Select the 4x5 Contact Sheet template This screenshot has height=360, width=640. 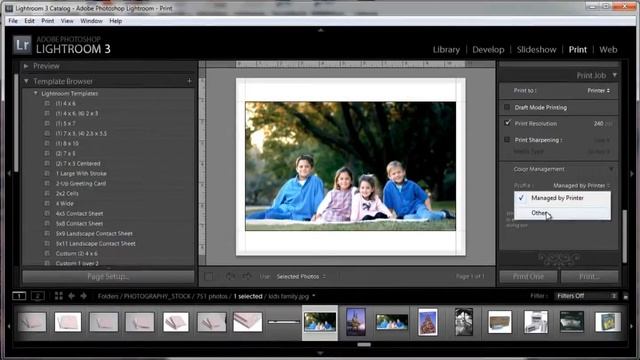79,213
